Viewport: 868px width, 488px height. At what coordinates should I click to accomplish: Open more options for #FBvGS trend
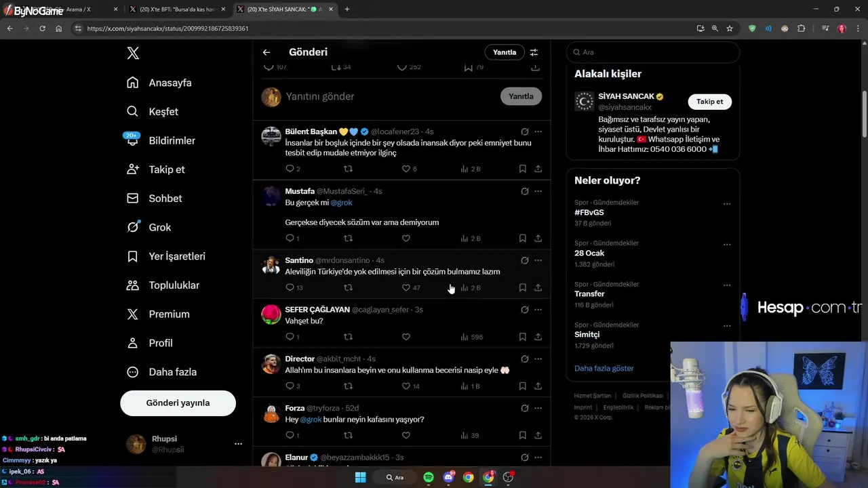pos(727,203)
